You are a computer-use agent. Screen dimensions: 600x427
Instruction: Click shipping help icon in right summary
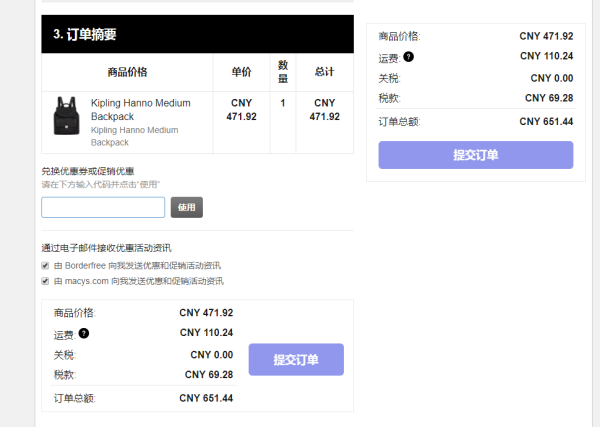click(409, 57)
